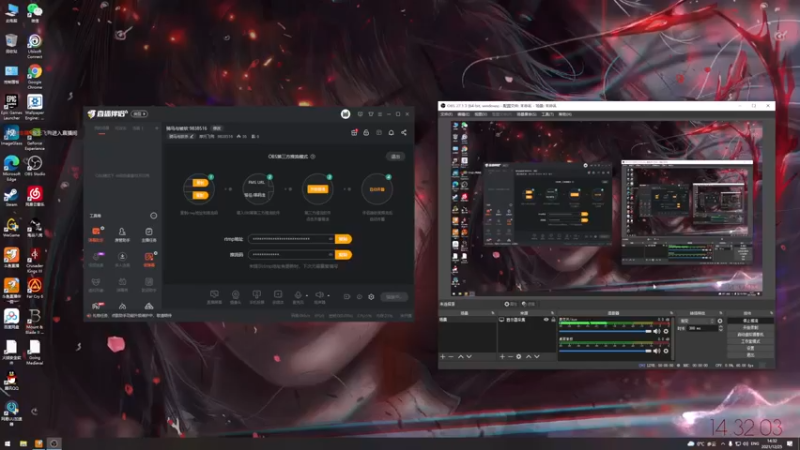Click the rtmp address input field
800x450 pixels.
coord(291,239)
